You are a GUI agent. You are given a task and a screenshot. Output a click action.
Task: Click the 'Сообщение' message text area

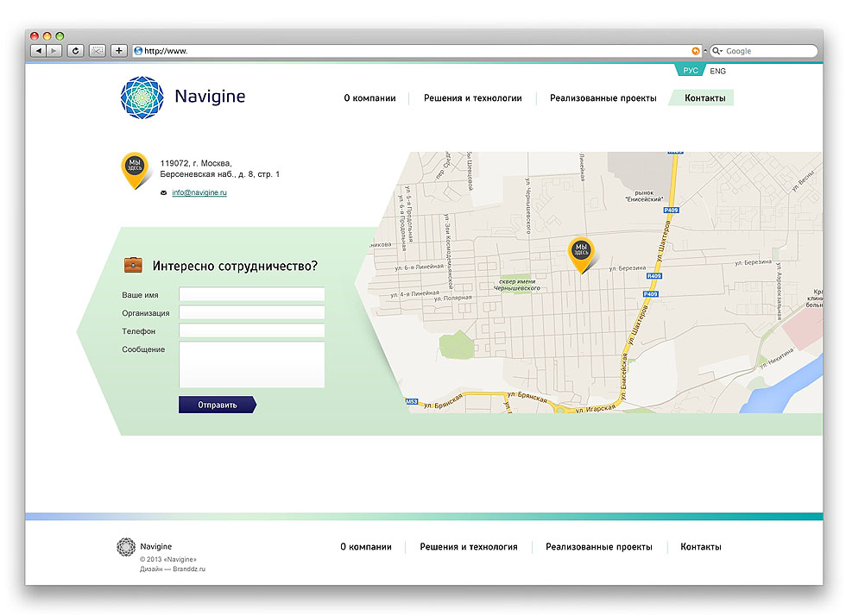(x=251, y=364)
